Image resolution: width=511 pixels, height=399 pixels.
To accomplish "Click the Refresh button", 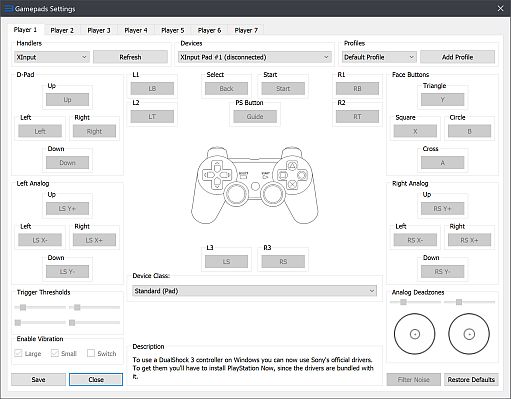I will 130,57.
